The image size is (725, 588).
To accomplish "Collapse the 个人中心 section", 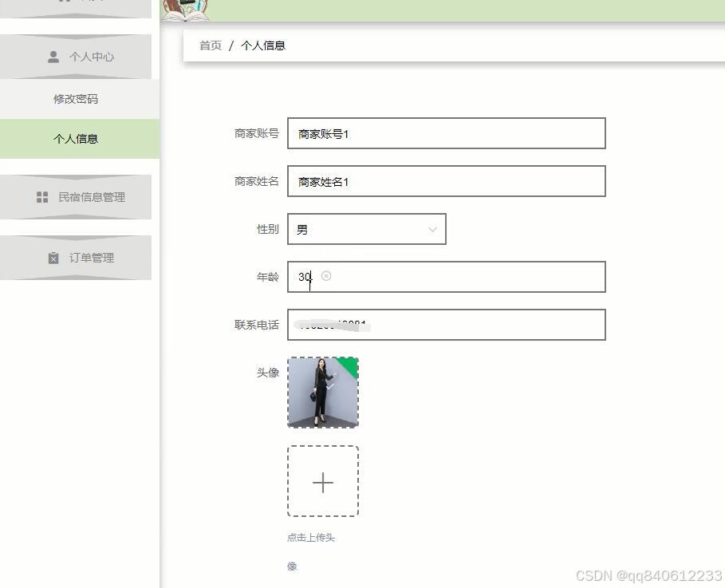I will click(76, 56).
